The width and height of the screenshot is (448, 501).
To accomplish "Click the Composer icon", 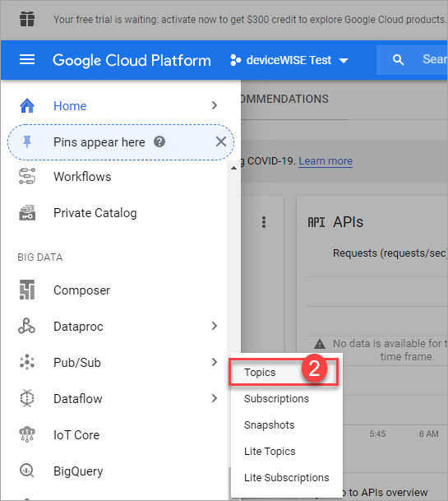I will click(27, 290).
